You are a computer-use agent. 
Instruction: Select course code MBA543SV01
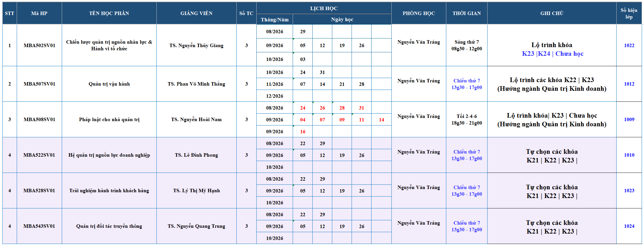point(39,226)
